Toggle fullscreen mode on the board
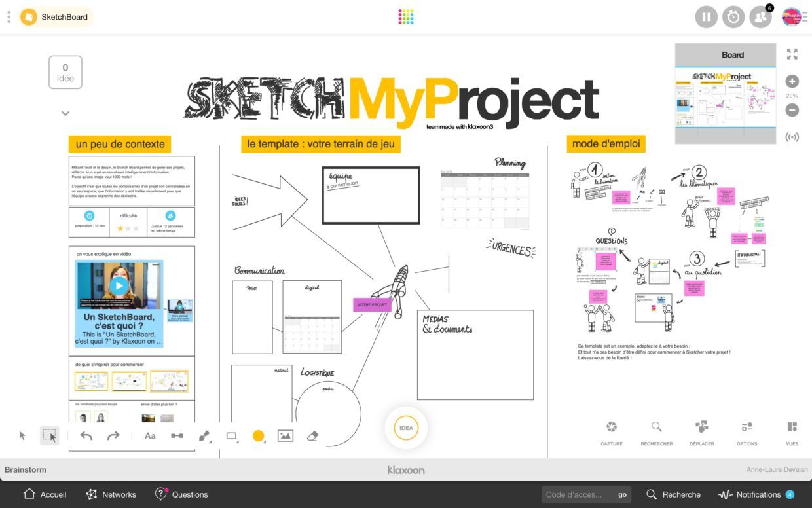 click(x=792, y=54)
